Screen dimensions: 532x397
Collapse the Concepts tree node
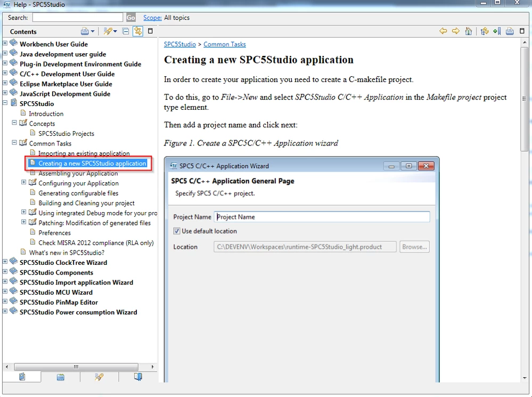pyautogui.click(x=14, y=123)
